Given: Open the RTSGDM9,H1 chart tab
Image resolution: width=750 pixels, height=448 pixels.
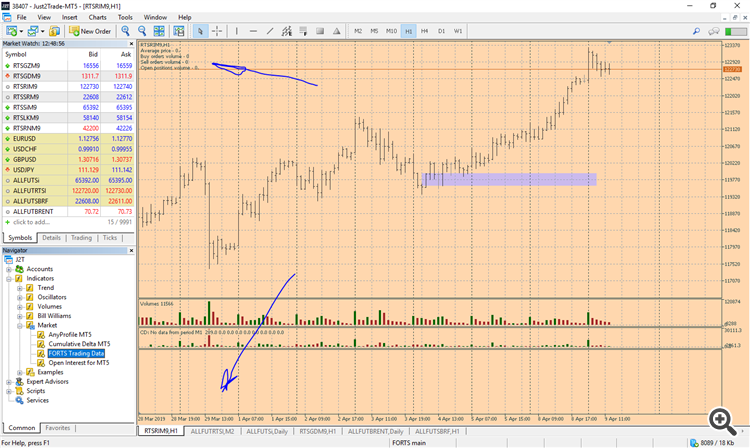Looking at the screenshot, I should pyautogui.click(x=318, y=431).
